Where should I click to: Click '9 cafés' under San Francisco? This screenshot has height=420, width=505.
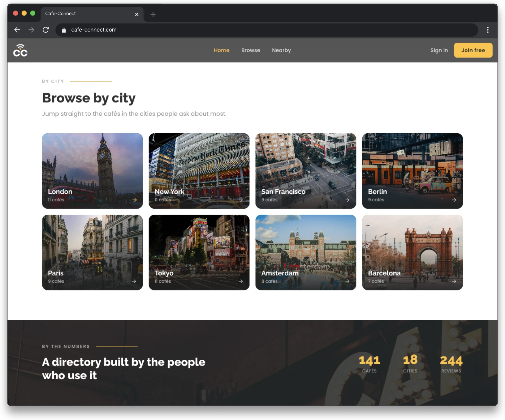[x=270, y=200]
